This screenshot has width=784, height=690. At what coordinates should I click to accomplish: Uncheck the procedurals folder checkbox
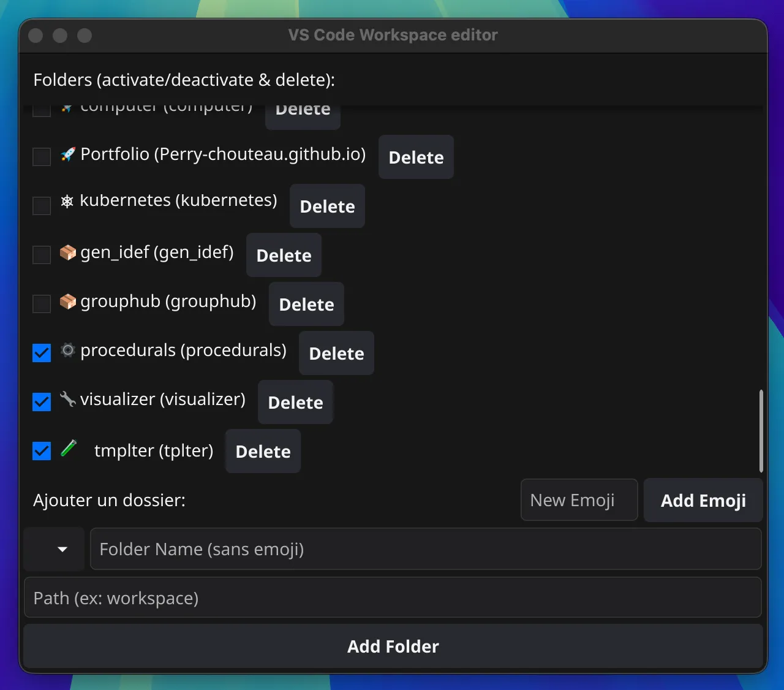(x=42, y=353)
